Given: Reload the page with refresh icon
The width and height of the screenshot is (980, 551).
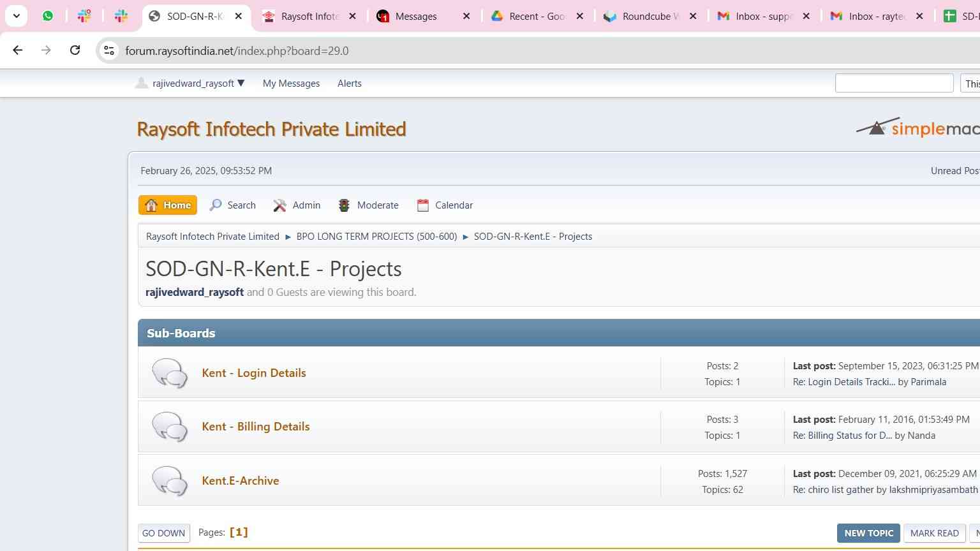Looking at the screenshot, I should click(x=75, y=50).
